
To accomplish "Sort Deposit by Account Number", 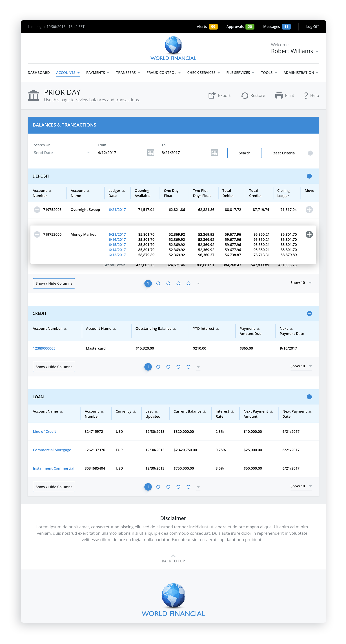I will click(x=50, y=191).
